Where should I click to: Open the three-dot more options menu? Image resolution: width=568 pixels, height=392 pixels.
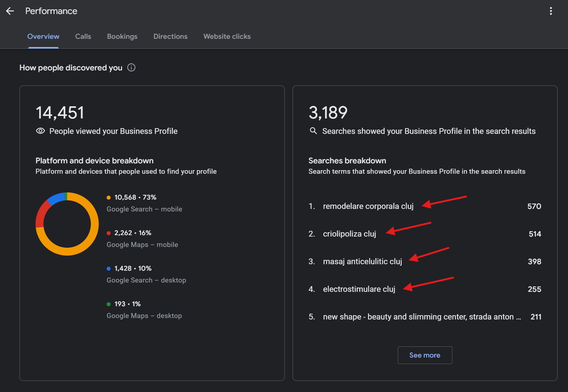tap(551, 11)
